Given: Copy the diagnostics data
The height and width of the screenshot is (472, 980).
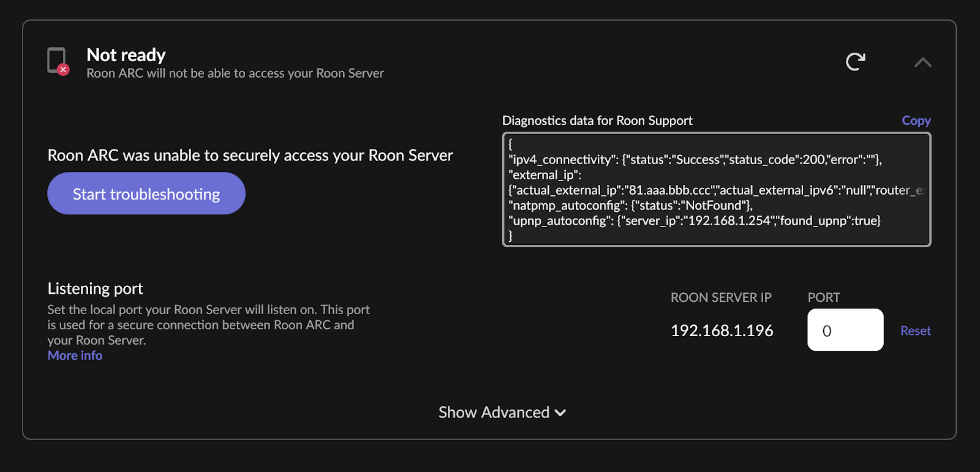Looking at the screenshot, I should [916, 121].
